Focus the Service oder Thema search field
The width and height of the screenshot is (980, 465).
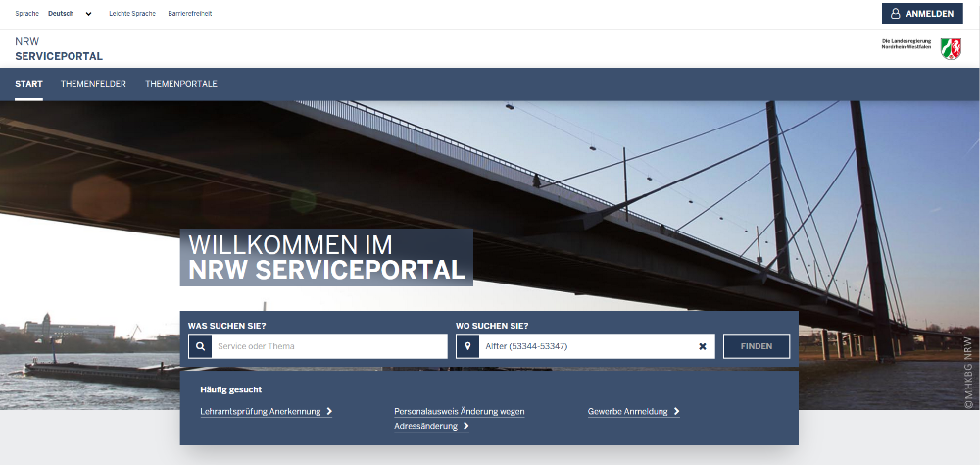329,346
